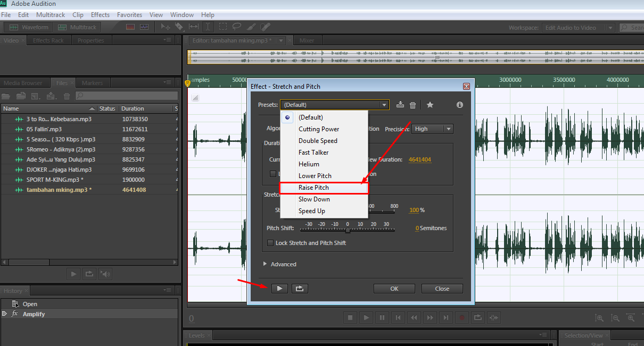Select the Slip tool
The image size is (644, 346).
(194, 27)
